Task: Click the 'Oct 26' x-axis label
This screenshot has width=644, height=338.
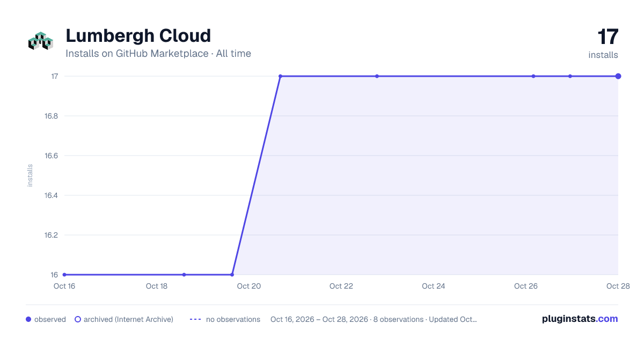Action: point(526,286)
